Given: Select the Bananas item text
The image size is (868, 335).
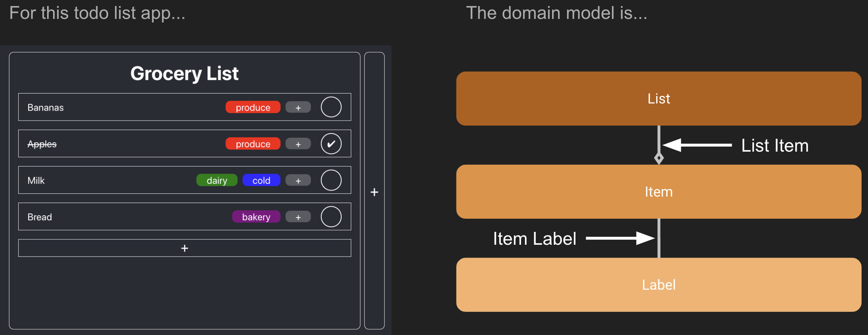Looking at the screenshot, I should [46, 108].
